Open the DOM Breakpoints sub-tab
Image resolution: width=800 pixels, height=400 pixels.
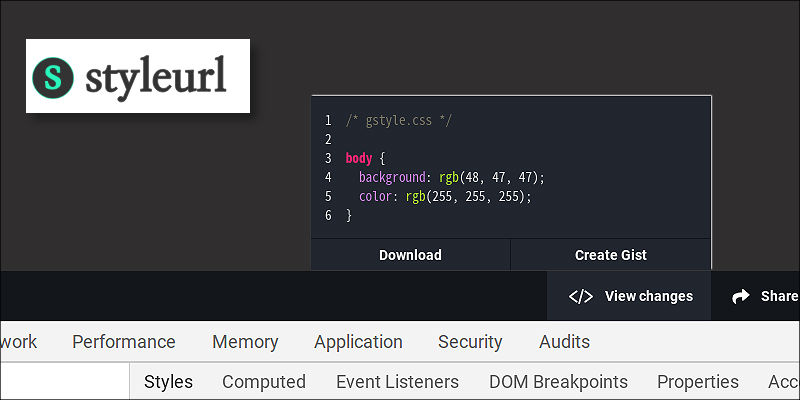558,382
